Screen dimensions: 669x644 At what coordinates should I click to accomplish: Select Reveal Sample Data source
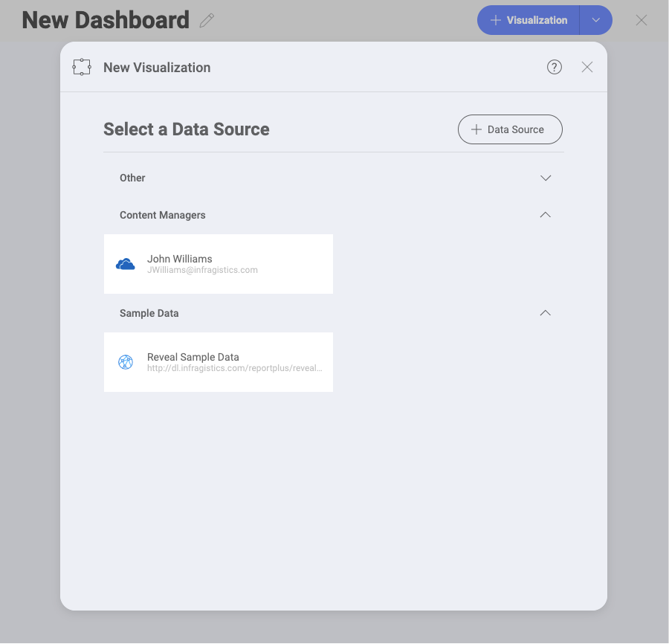[219, 362]
